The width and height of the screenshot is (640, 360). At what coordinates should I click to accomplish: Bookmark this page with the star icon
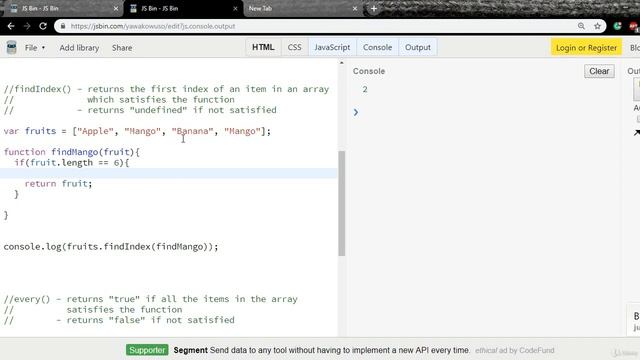(598, 26)
